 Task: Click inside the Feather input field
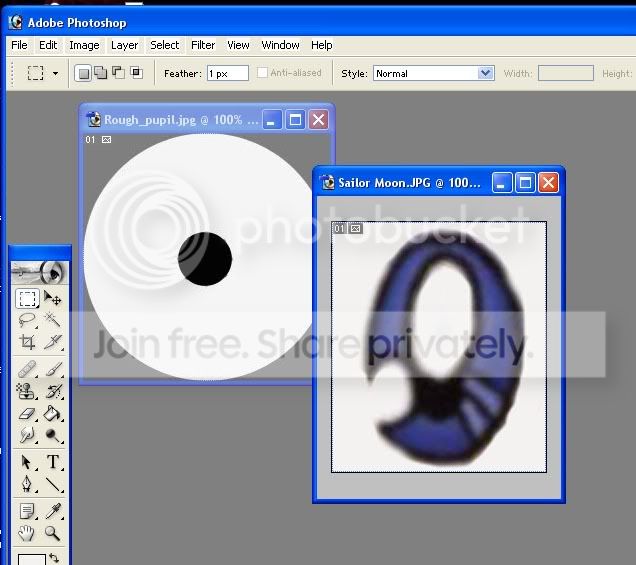coord(228,73)
